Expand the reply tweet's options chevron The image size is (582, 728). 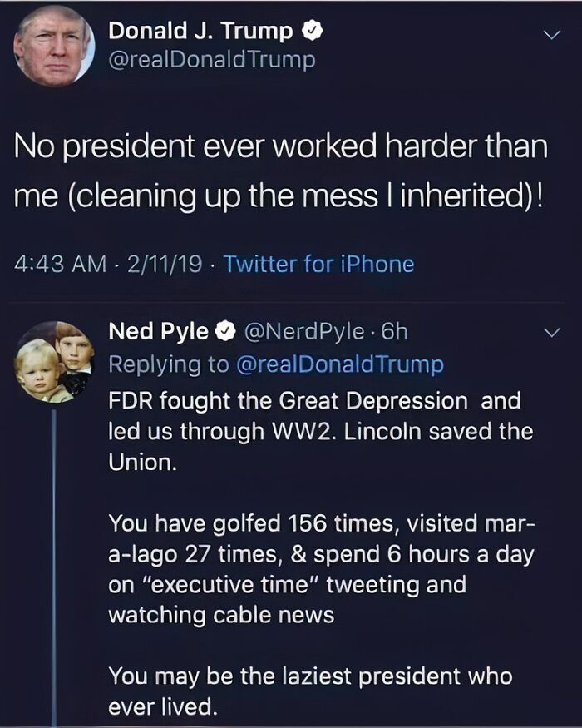(550, 333)
